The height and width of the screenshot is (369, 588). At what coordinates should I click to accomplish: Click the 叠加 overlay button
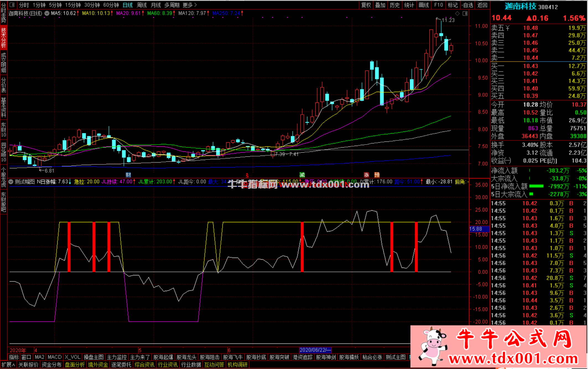pyautogui.click(x=380, y=5)
